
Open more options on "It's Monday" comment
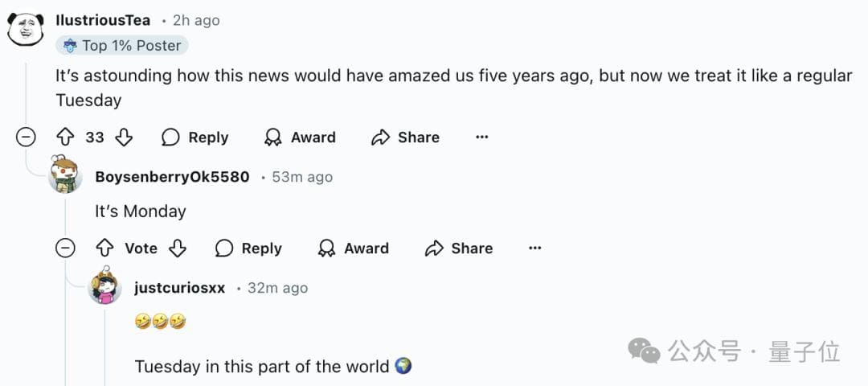click(x=535, y=248)
